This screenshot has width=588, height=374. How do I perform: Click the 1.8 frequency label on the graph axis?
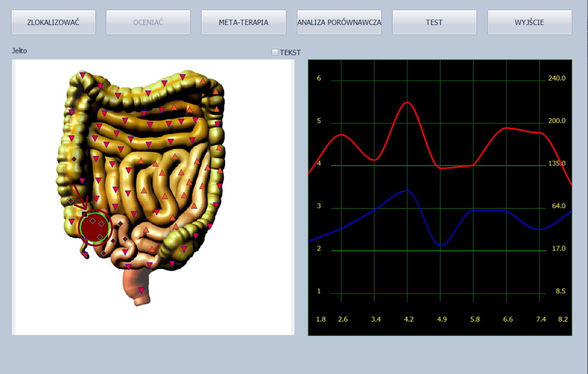pyautogui.click(x=321, y=319)
